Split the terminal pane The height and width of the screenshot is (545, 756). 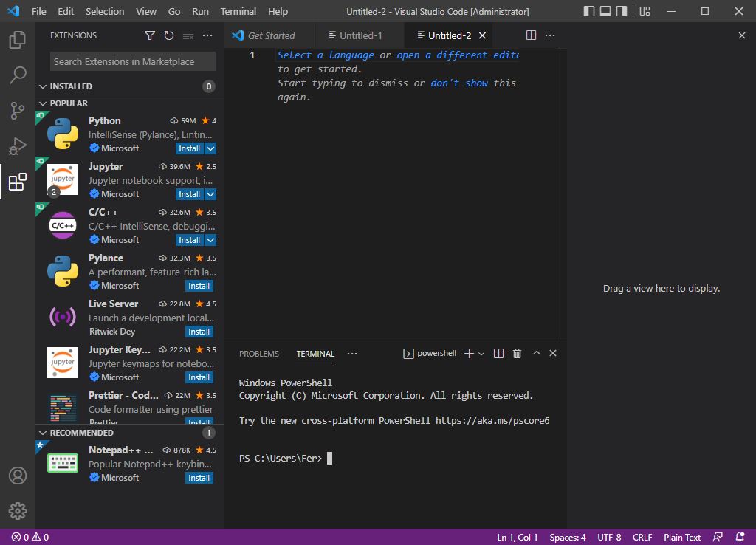(x=498, y=354)
